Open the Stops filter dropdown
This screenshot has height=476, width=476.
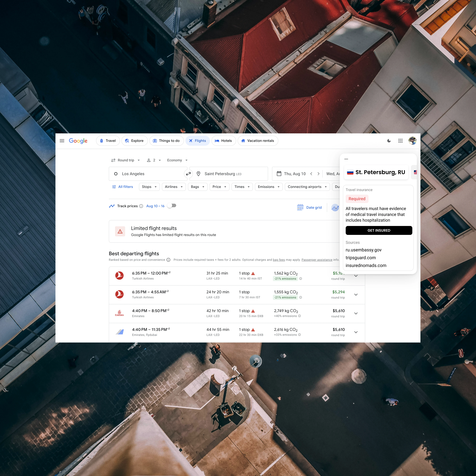[149, 187]
